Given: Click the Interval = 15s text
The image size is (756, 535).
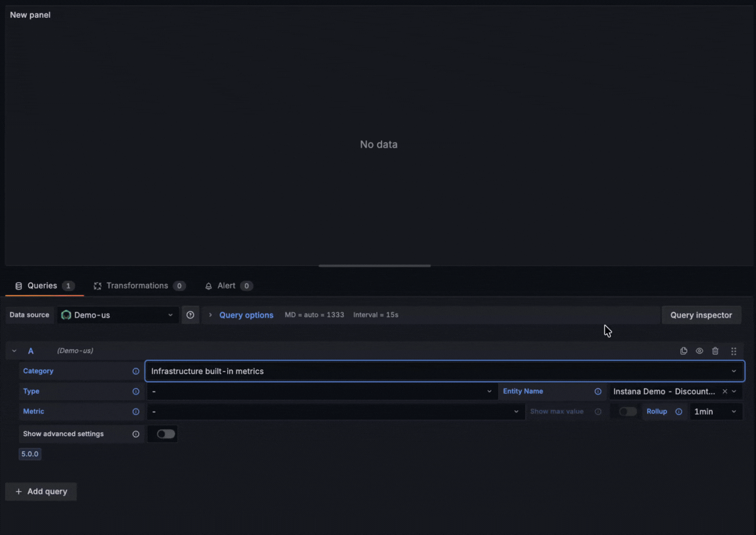Looking at the screenshot, I should 376,315.
